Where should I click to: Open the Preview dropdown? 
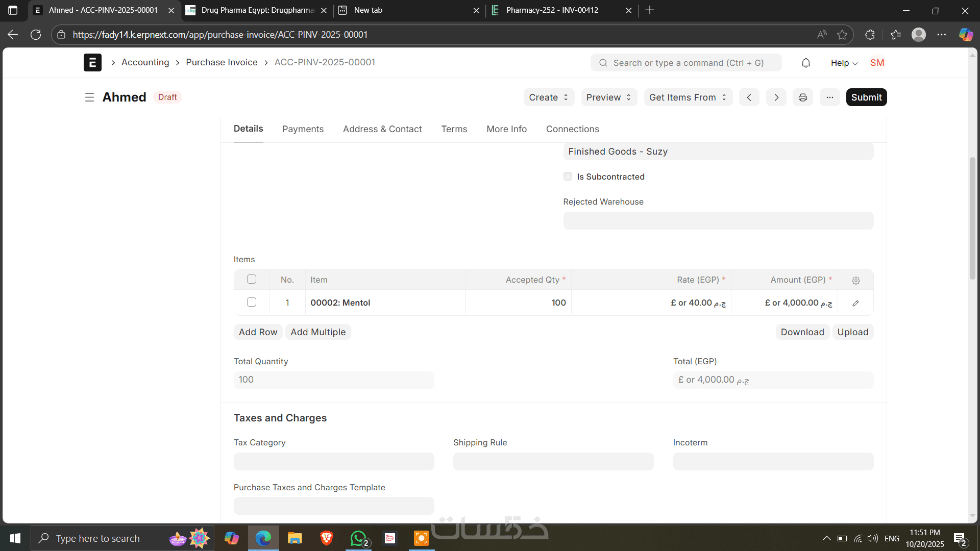click(x=608, y=97)
